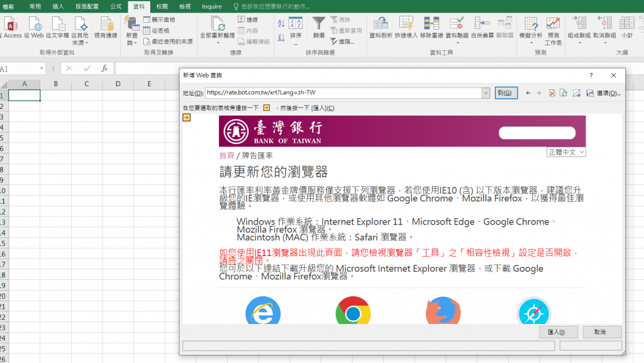Click the 到(G) Go button
Viewport: 644px width, 363px height.
(x=506, y=93)
